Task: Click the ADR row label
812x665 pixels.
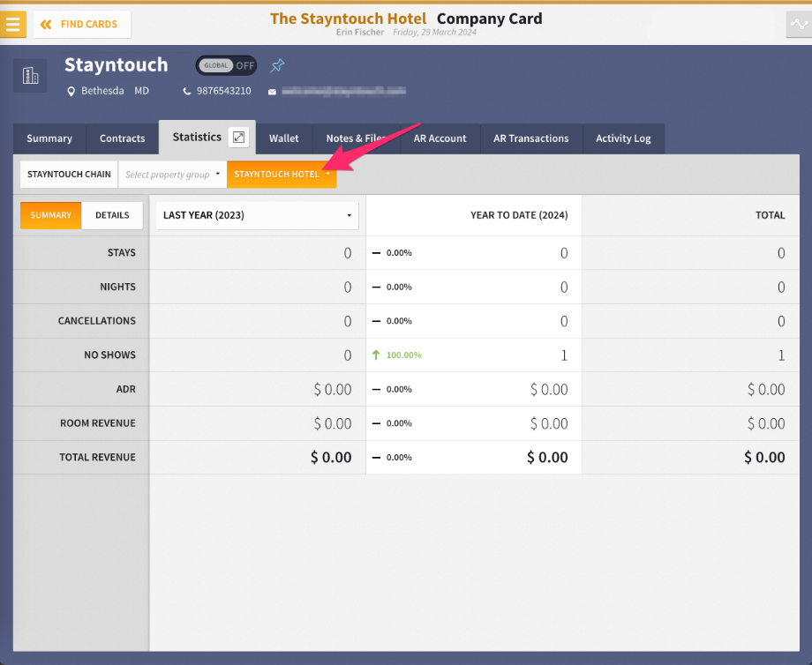Action: (126, 390)
